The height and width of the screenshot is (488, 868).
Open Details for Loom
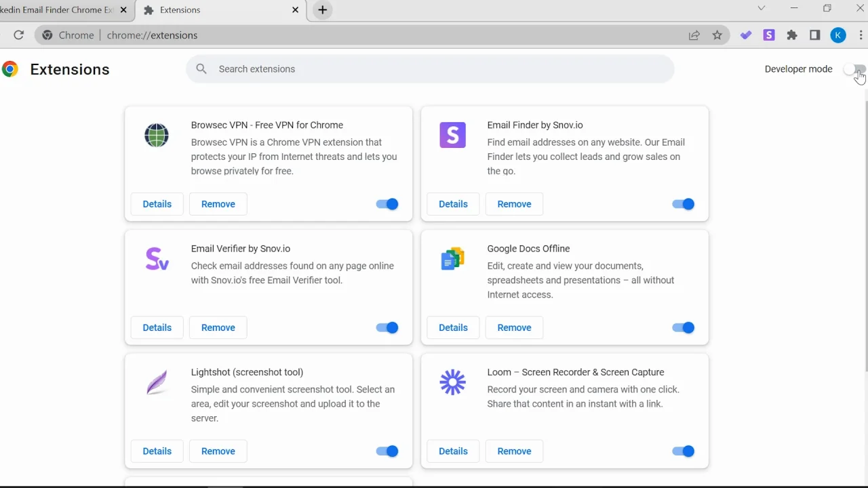(x=453, y=451)
